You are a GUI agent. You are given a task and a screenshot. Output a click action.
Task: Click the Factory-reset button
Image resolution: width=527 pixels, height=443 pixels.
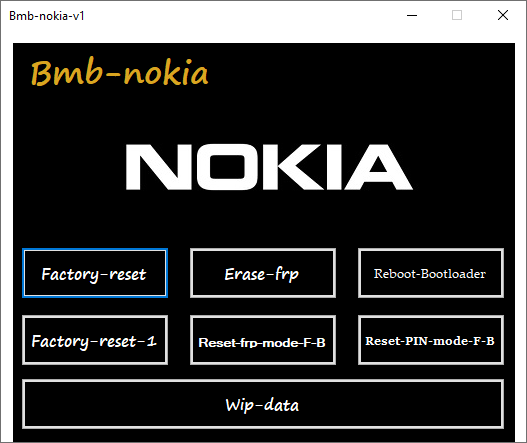[95, 273]
